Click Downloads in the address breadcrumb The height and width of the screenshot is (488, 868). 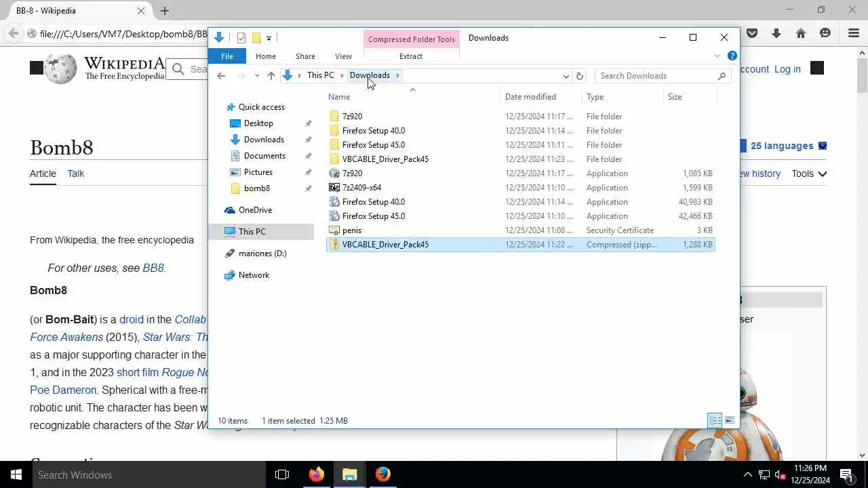[370, 75]
